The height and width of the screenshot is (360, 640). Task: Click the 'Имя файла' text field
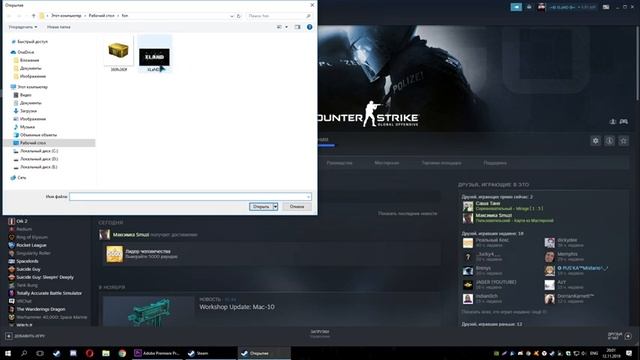click(190, 197)
